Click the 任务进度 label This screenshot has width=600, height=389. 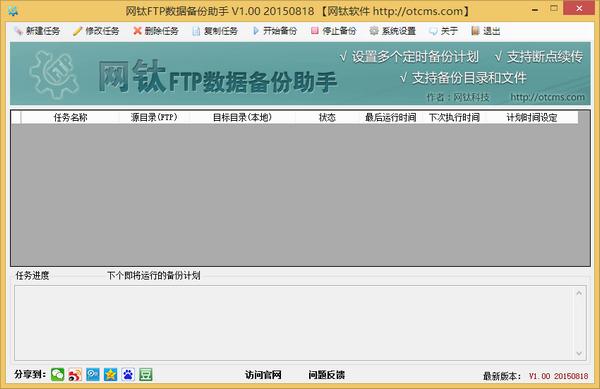pyautogui.click(x=32, y=275)
